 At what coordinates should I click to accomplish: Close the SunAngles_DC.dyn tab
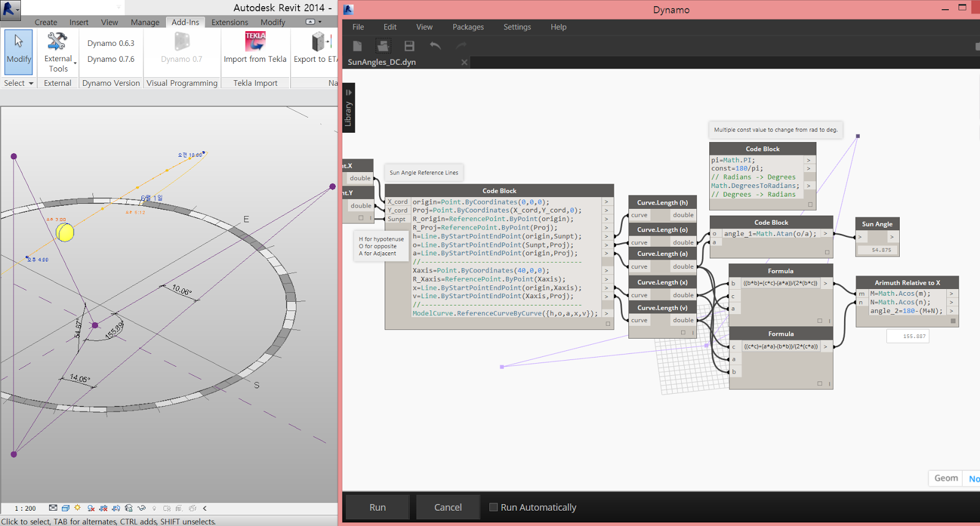click(x=464, y=62)
